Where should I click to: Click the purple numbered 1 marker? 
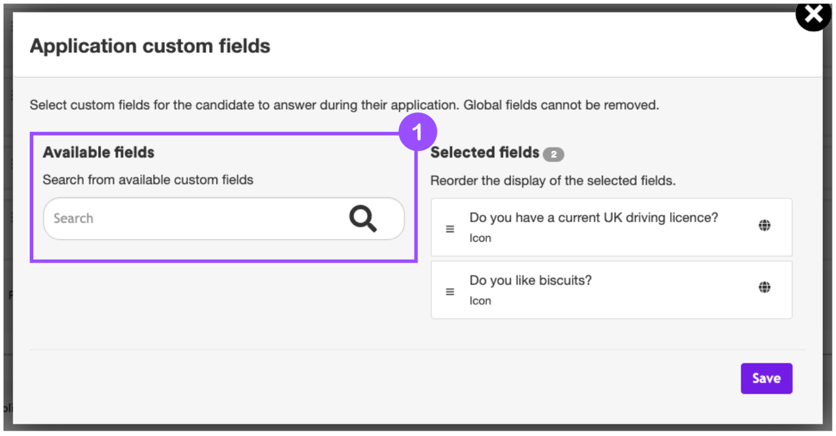pyautogui.click(x=418, y=132)
